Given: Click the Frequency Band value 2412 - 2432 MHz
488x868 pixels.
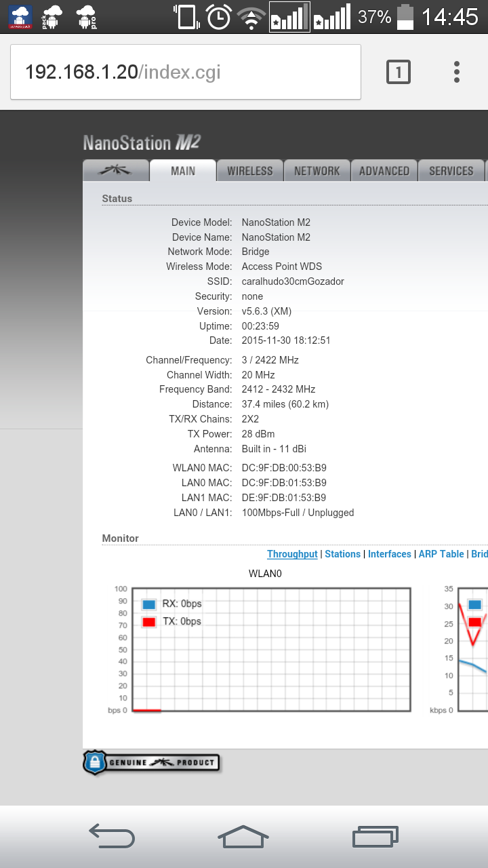Looking at the screenshot, I should 279,389.
